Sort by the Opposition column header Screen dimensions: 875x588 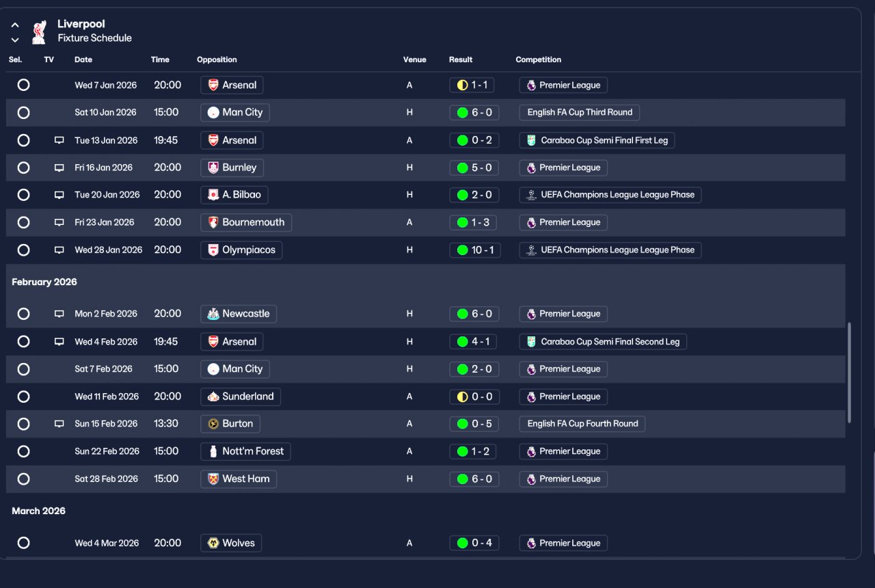(217, 59)
